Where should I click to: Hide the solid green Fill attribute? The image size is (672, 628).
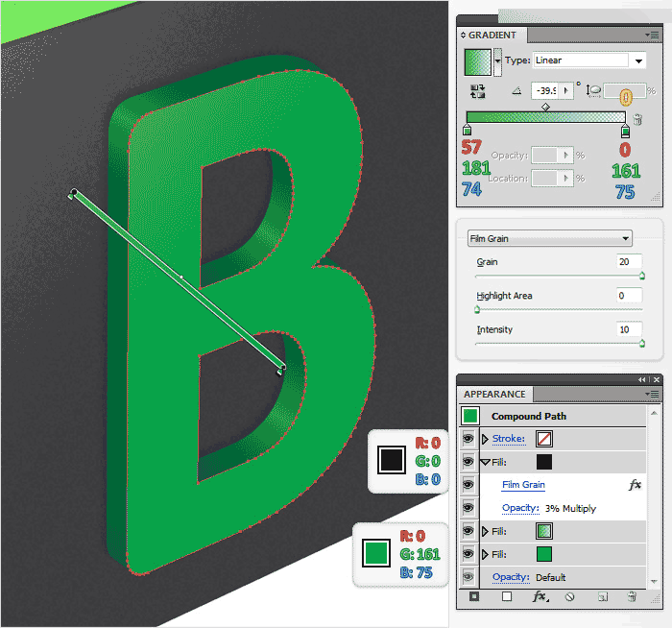click(468, 554)
